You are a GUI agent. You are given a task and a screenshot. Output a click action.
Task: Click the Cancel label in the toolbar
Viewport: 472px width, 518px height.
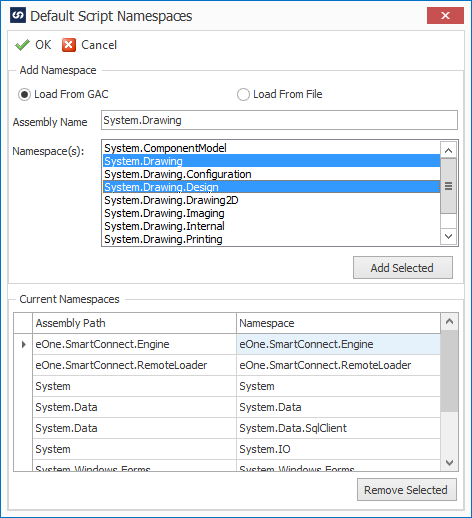pos(99,45)
